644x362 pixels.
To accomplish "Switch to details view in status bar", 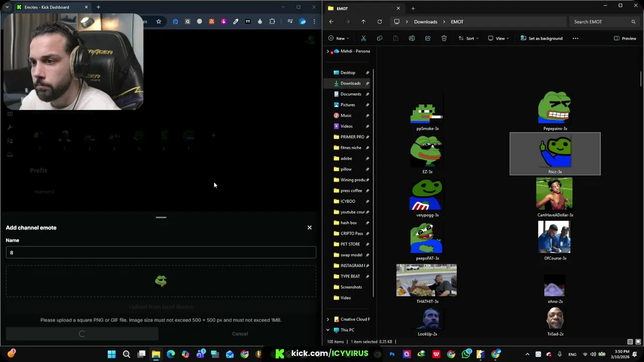I will click(x=630, y=342).
